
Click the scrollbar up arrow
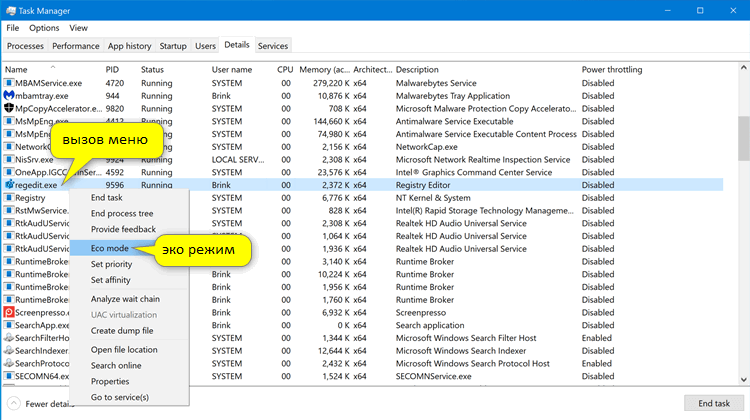click(x=743, y=68)
